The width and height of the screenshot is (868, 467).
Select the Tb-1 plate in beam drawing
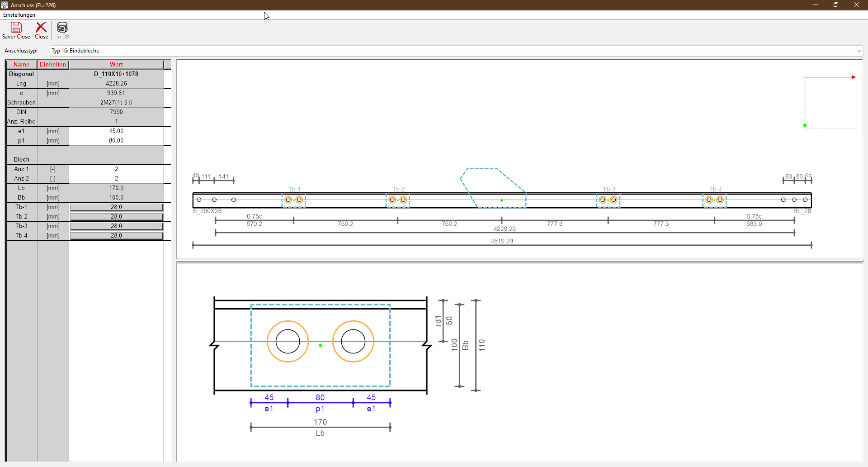(294, 200)
